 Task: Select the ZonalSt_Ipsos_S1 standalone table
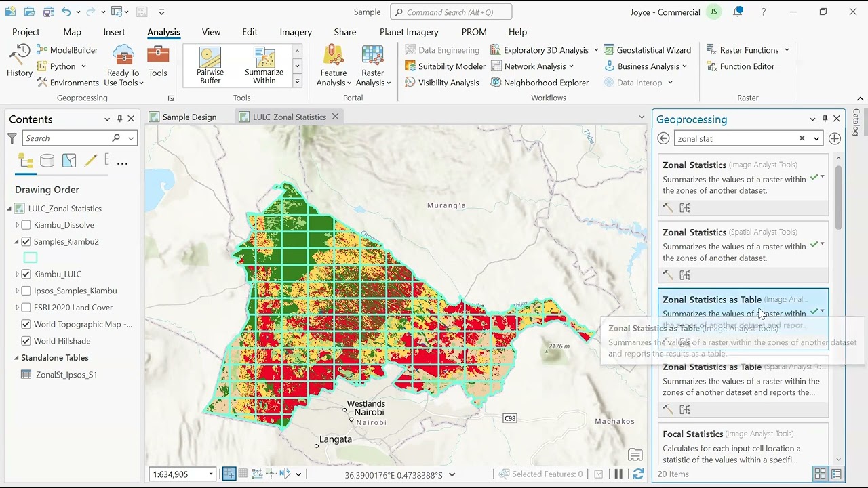[x=66, y=374]
